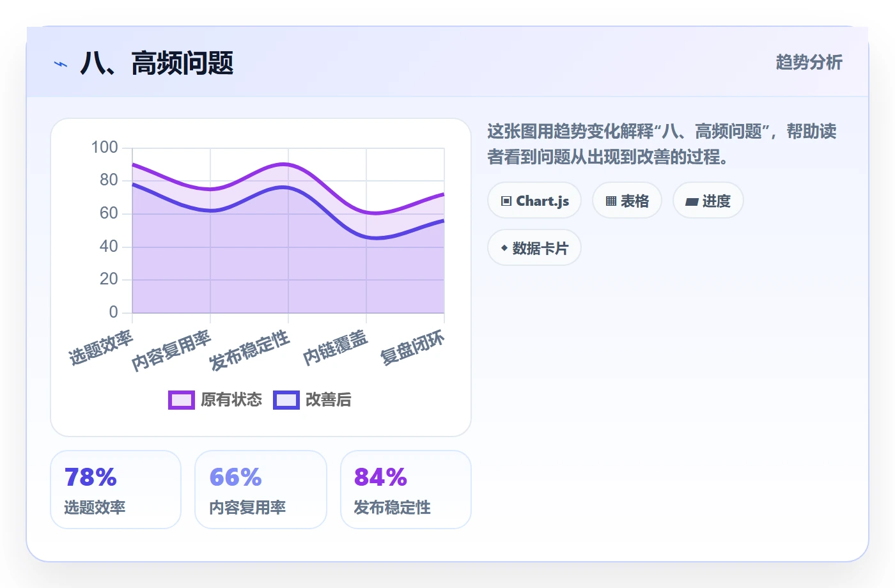Select the Chart.js tag
The width and height of the screenshot is (895, 588).
point(534,201)
